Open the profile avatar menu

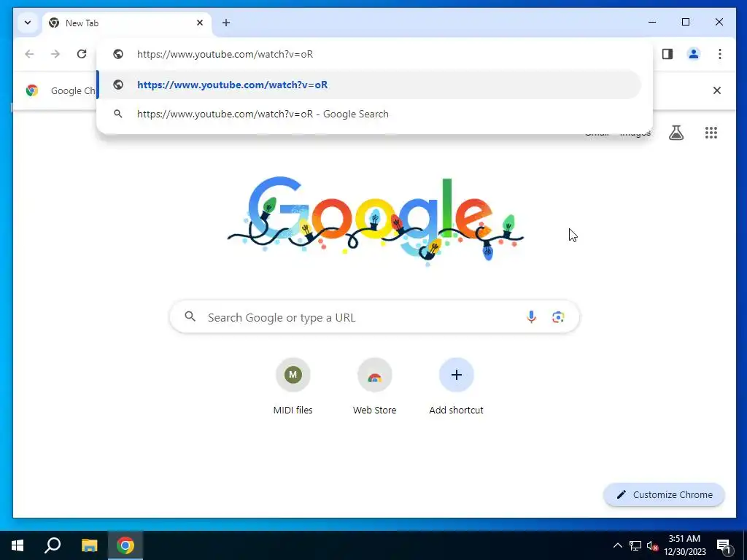[694, 54]
